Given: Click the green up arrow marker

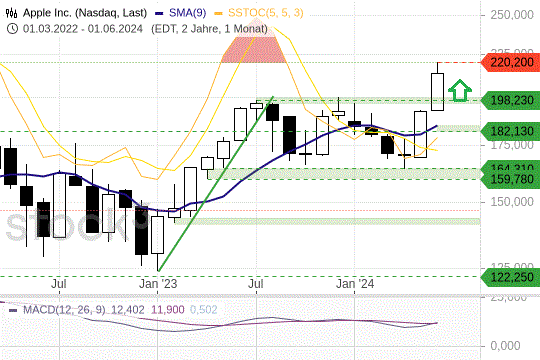Looking at the screenshot, I should coord(459,91).
